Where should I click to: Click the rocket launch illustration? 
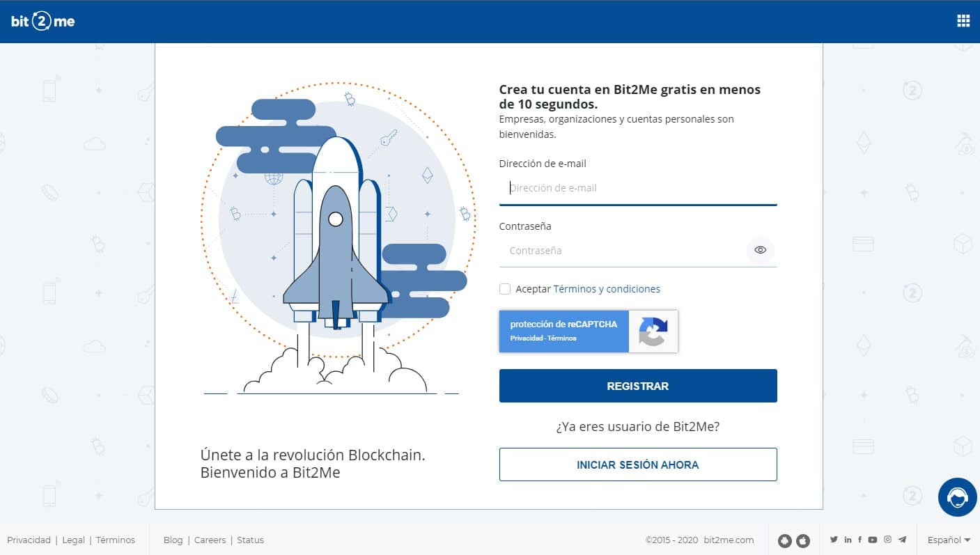[339, 240]
